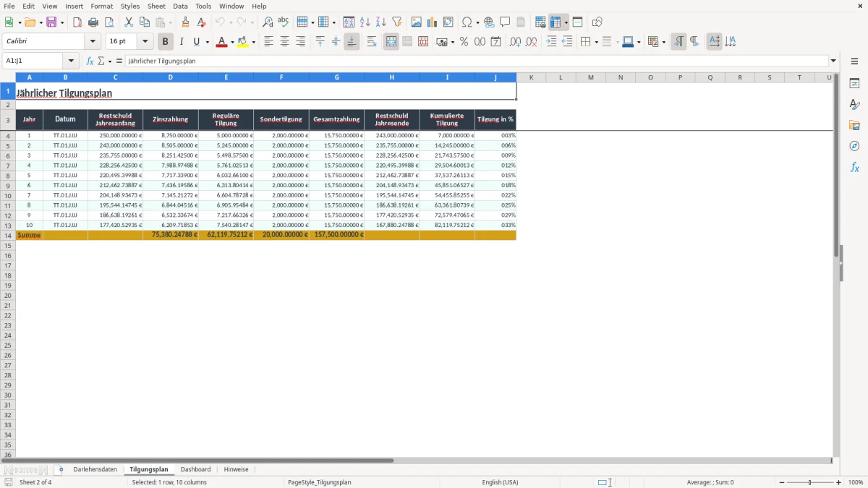
Task: Insert a special character (Omega)
Action: (x=467, y=22)
